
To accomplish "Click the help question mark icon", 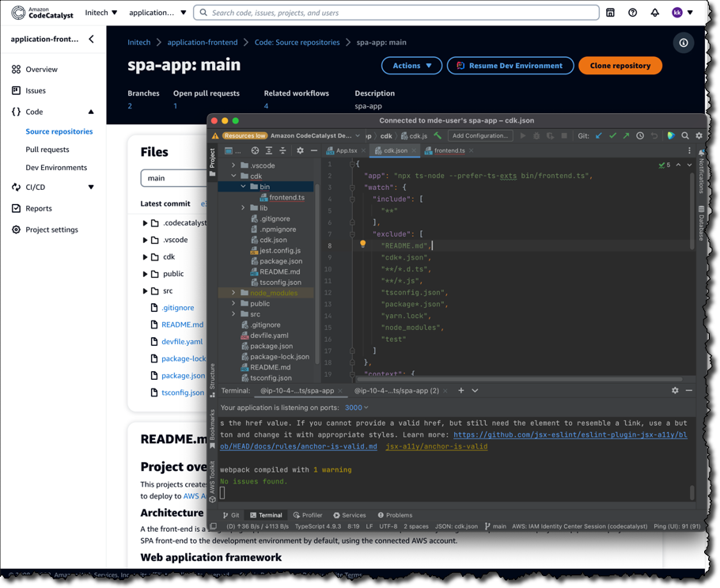I will [x=632, y=13].
